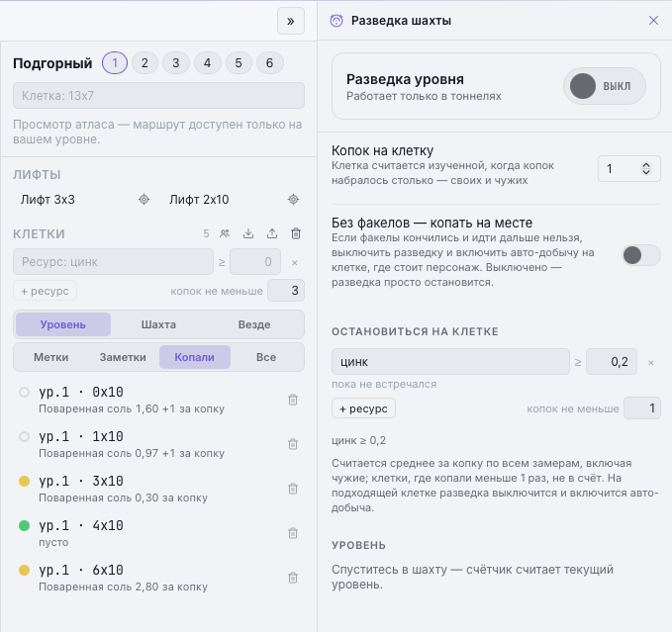Enable the Разведка уровня switch
Viewport: 672px width, 632px height.
[605, 86]
